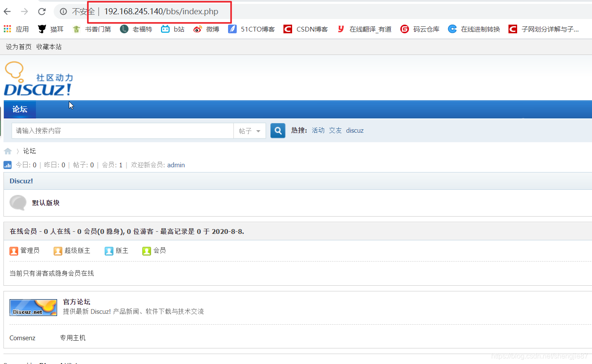Viewport: 592px width, 364px height.
Task: Click 帖子: 0 statistic text
Action: [x=84, y=165]
